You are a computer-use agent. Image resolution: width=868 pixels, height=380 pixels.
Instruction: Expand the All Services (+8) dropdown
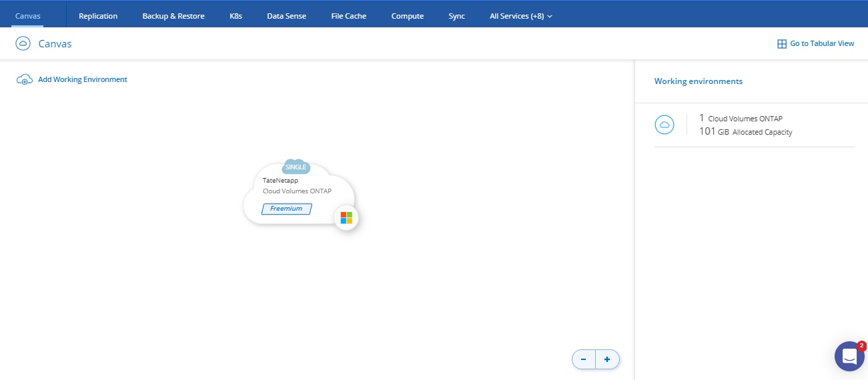(520, 16)
